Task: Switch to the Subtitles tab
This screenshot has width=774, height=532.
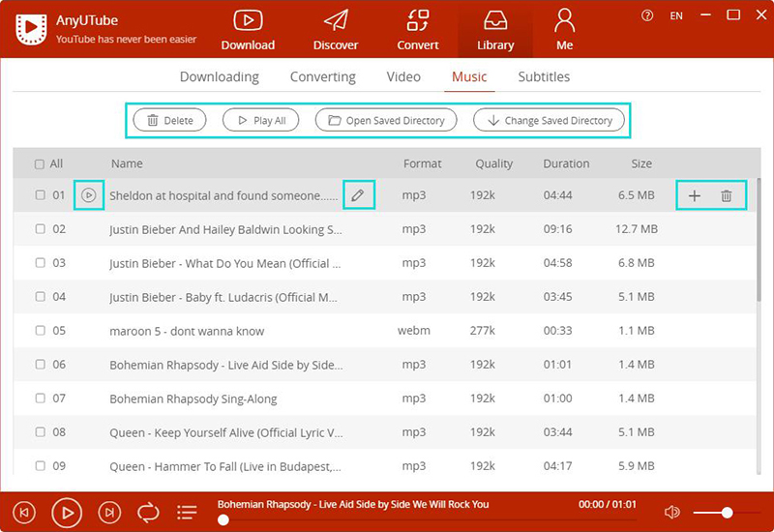Action: [544, 77]
